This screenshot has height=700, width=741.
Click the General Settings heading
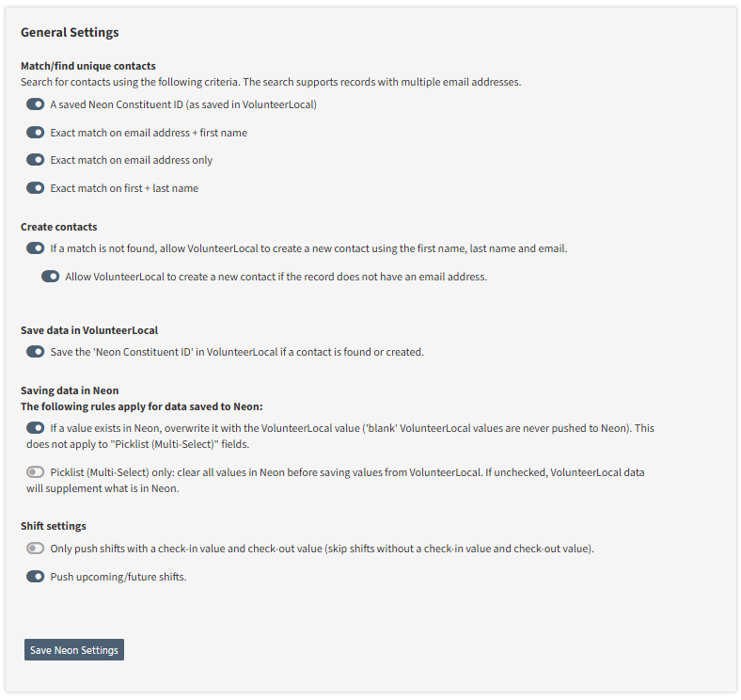pos(70,33)
